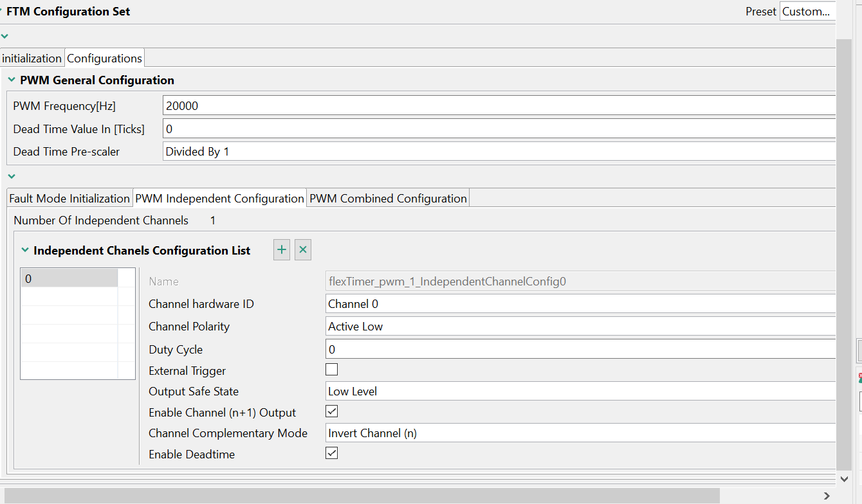Collapse Independent Chanels Configuration List section
The image size is (862, 504).
tap(25, 250)
